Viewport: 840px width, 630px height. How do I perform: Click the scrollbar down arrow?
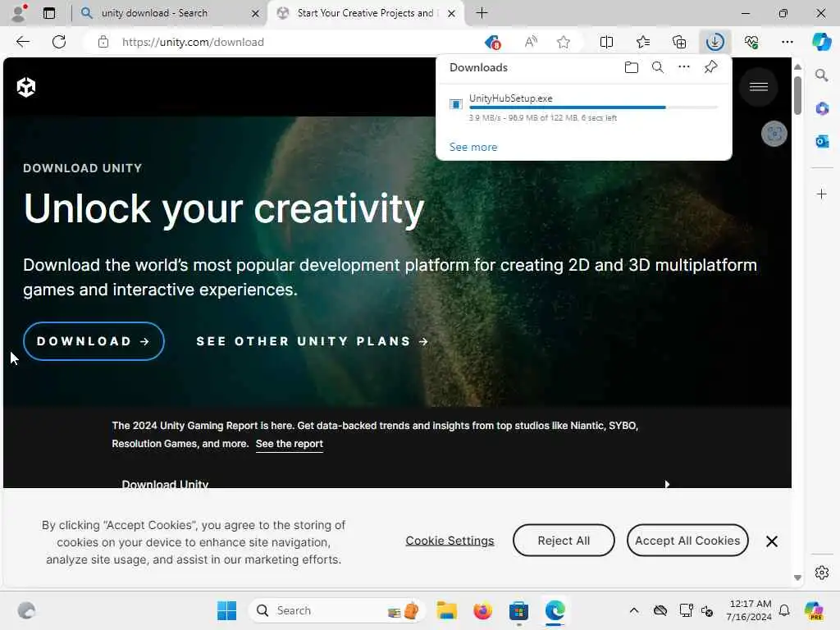point(797,577)
